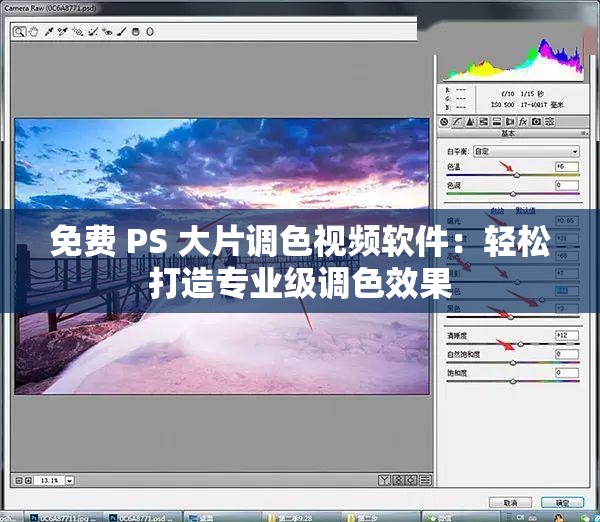Screen dimensions: 600x522
Task: Open the Basic panel tab icon
Action: pos(444,122)
